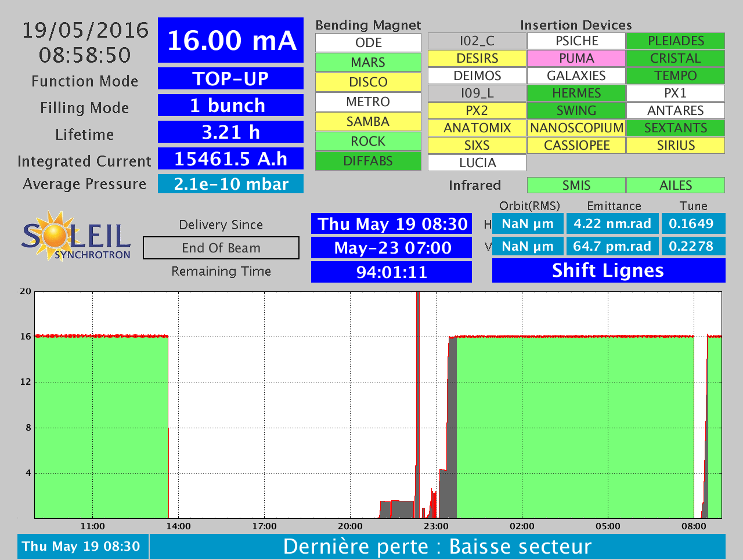Click the TOP-UP function mode value
This screenshot has height=560, width=743.
tap(230, 78)
